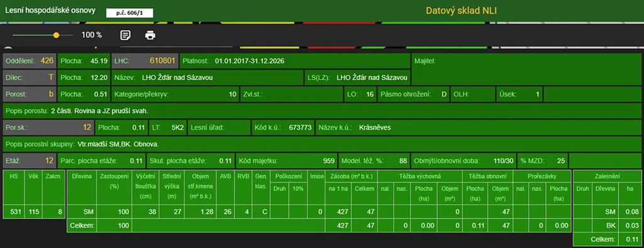
Task: Click the Prořezávky header
Action: point(542,176)
